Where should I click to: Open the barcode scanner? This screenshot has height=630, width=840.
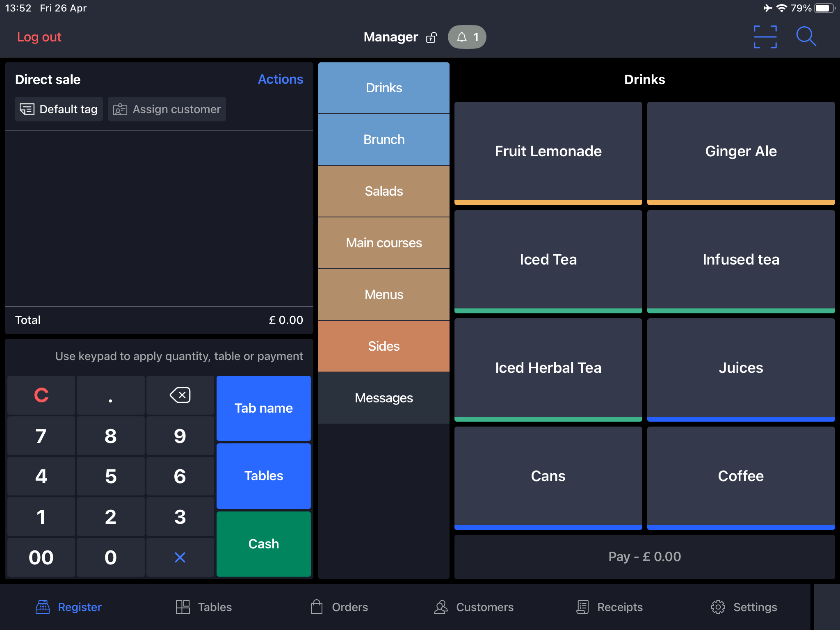(x=765, y=37)
